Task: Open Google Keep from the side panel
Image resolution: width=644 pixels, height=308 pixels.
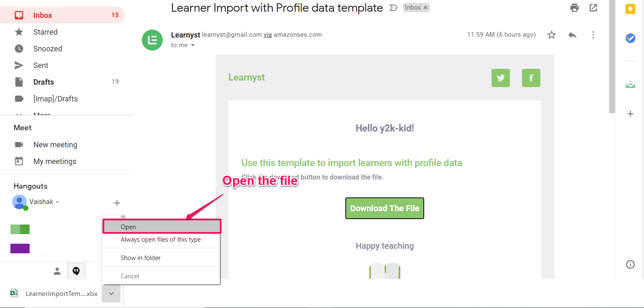Action: point(630,9)
